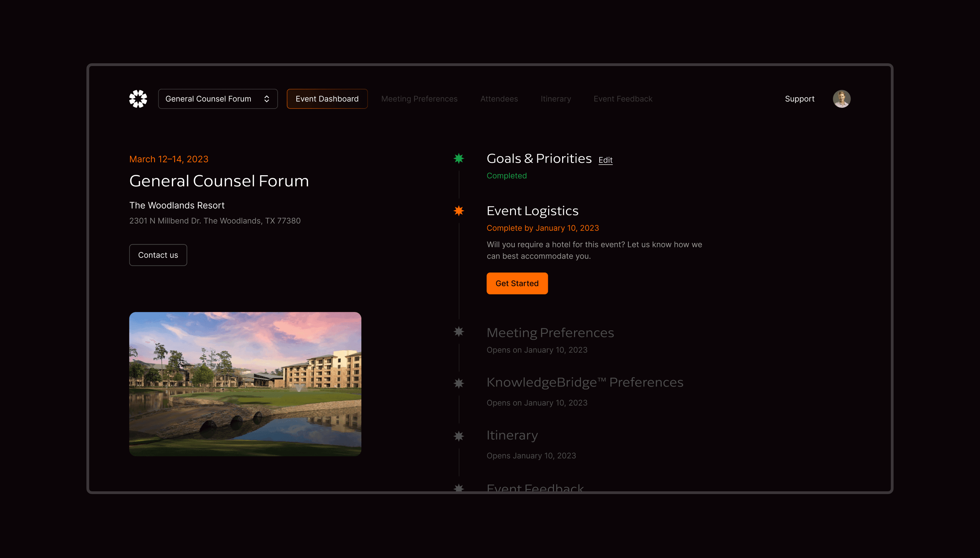Click the star marker beside KnowledgeBridge Preferences
Image resolution: width=980 pixels, height=558 pixels.
point(459,383)
